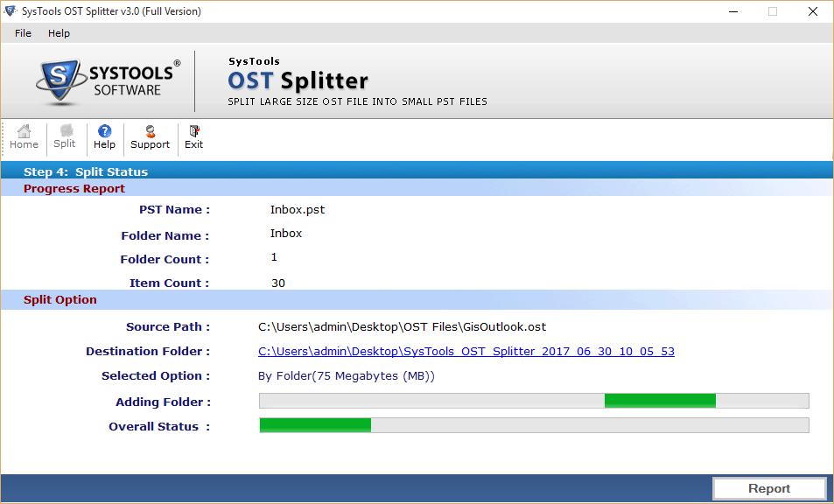
Task: Click the OST Splitter product title
Action: (298, 80)
